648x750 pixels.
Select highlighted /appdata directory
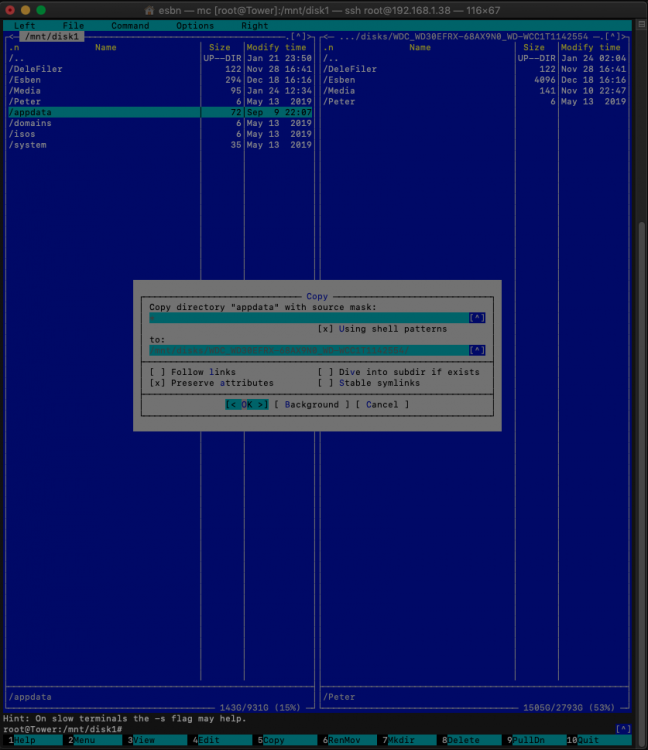coord(160,112)
